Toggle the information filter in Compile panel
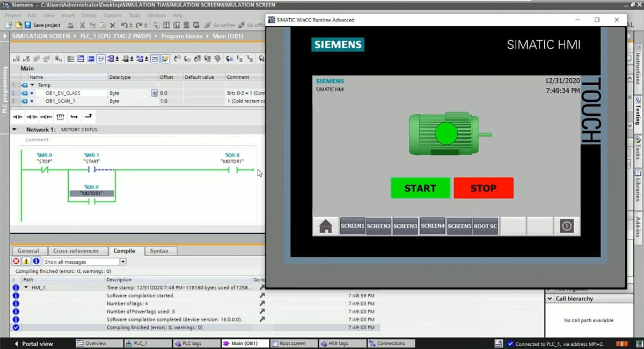The height and width of the screenshot is (349, 644). pyautogui.click(x=36, y=262)
